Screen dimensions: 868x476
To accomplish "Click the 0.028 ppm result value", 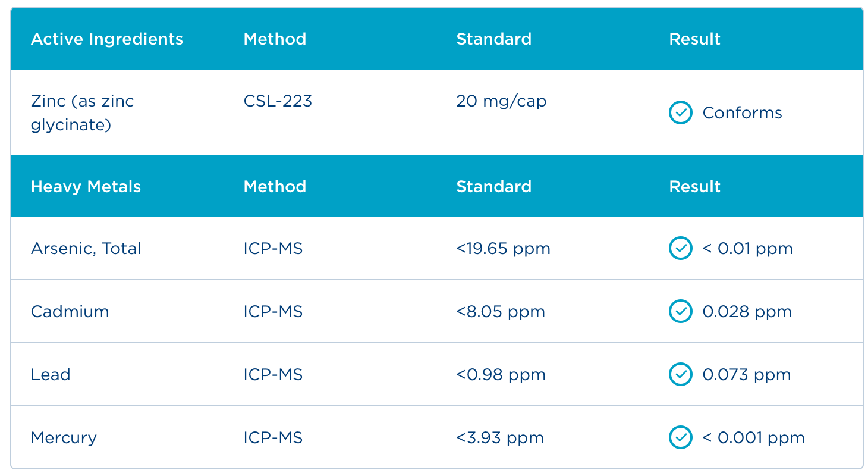I will pyautogui.click(x=747, y=311).
